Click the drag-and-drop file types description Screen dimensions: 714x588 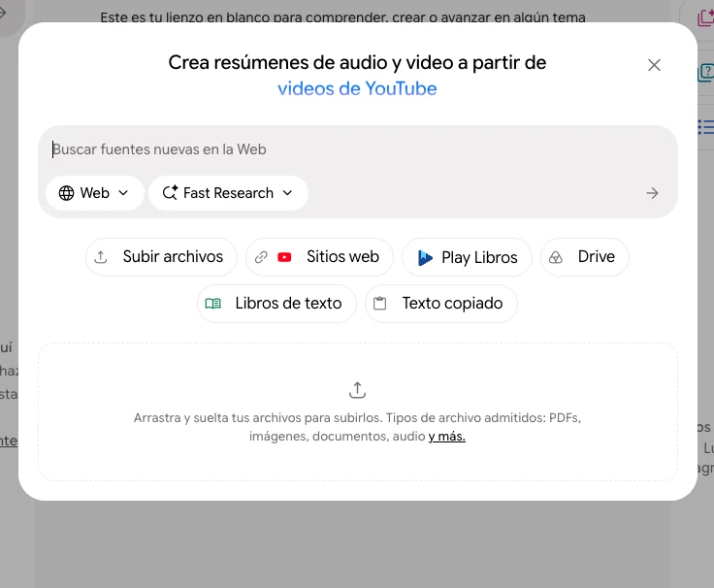(357, 427)
